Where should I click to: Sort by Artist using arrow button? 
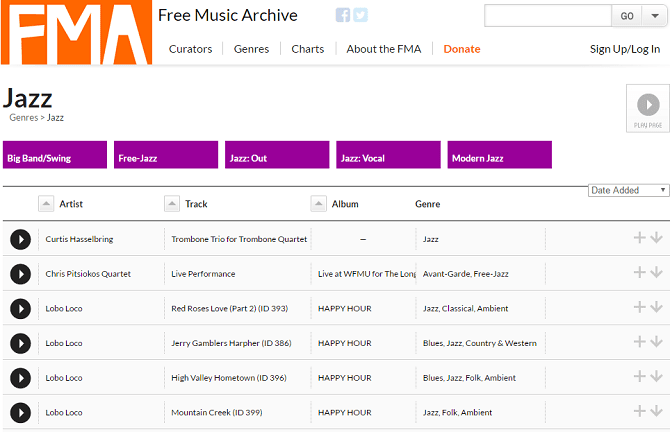(46, 204)
